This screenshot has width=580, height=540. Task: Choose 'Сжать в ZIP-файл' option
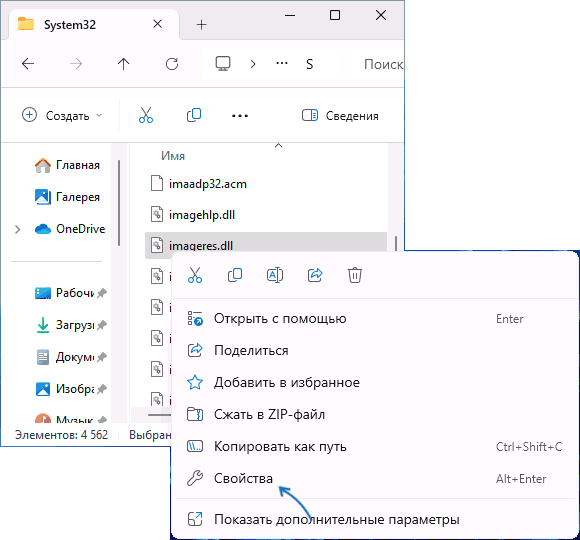coord(375,414)
